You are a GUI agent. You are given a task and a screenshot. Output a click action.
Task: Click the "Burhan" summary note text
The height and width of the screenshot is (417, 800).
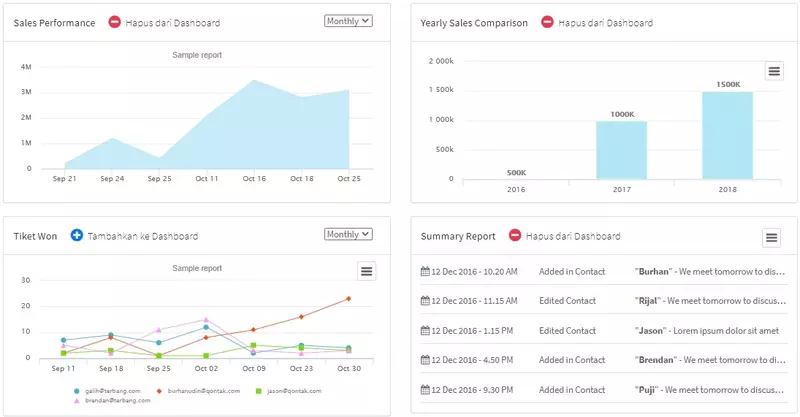pyautogui.click(x=710, y=272)
